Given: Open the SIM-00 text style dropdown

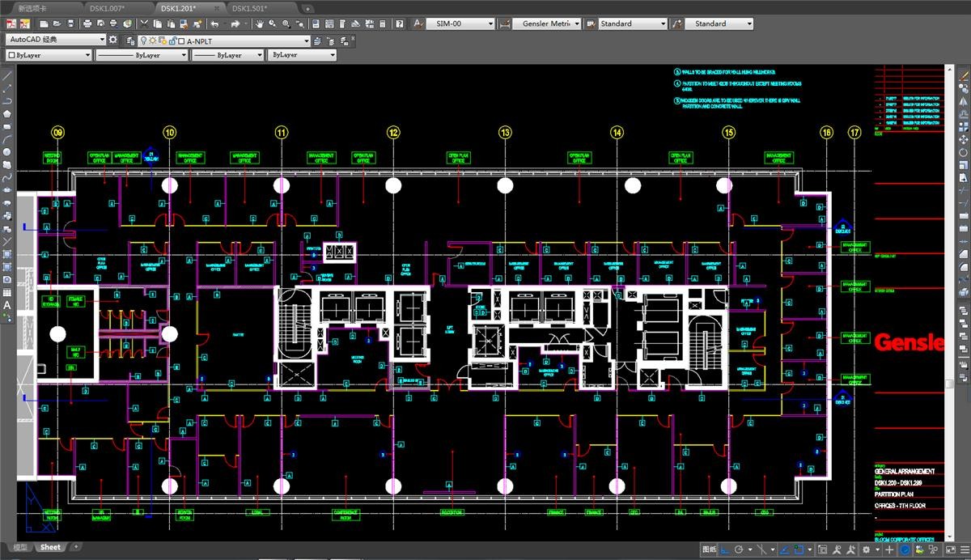Looking at the screenshot, I should pos(490,24).
